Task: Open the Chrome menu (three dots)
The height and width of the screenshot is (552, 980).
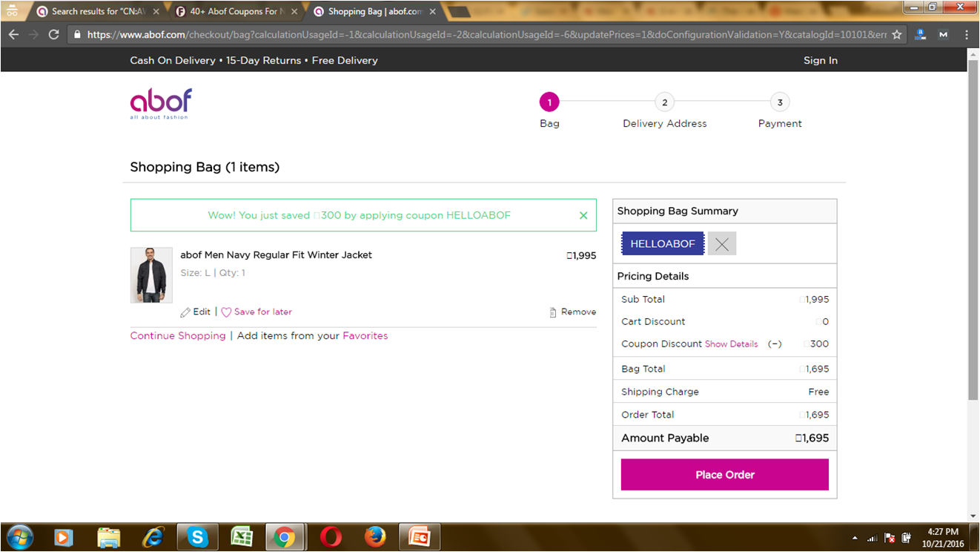Action: click(967, 35)
